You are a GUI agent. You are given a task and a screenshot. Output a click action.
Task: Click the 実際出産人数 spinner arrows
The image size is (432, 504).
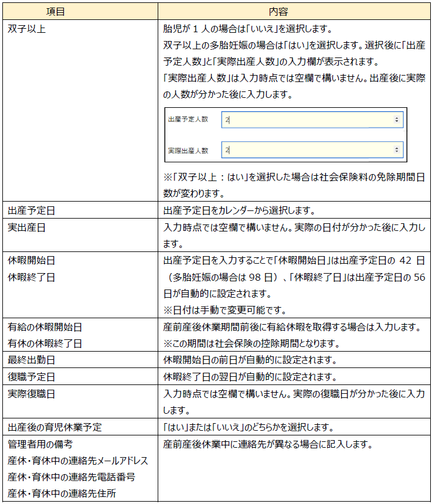click(x=397, y=150)
